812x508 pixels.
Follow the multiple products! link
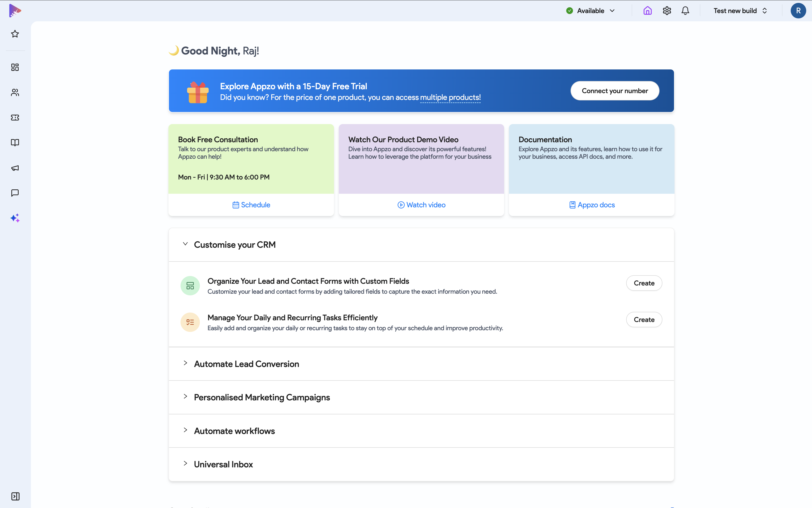pos(450,97)
